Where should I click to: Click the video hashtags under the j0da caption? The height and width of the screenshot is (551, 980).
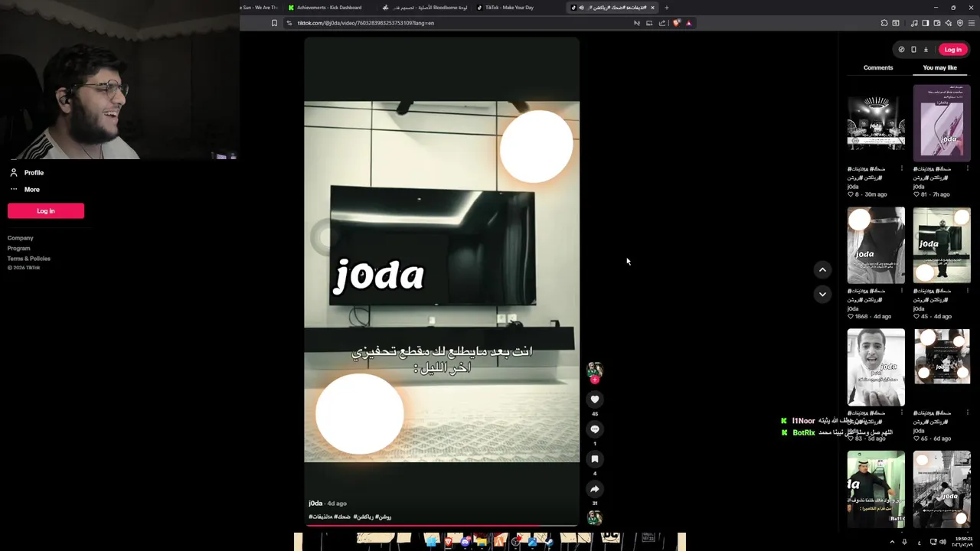pos(350,517)
